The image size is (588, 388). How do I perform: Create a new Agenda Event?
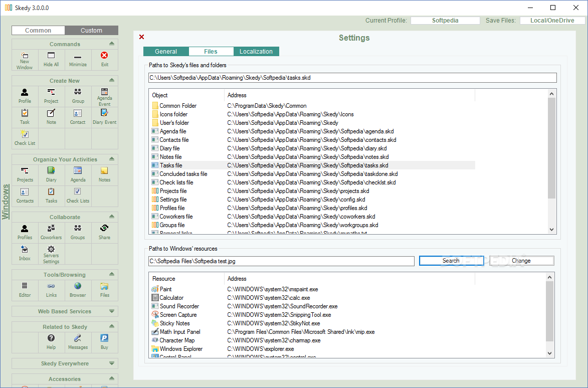coord(105,96)
